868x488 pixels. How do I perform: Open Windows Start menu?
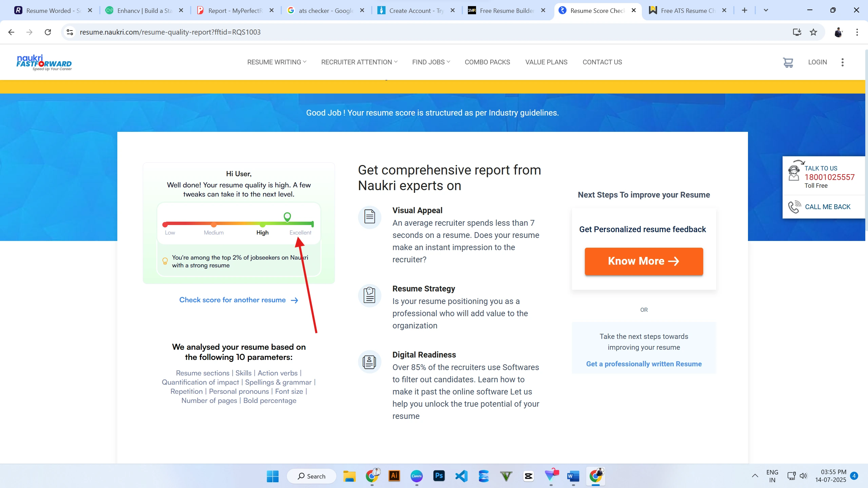pyautogui.click(x=273, y=476)
